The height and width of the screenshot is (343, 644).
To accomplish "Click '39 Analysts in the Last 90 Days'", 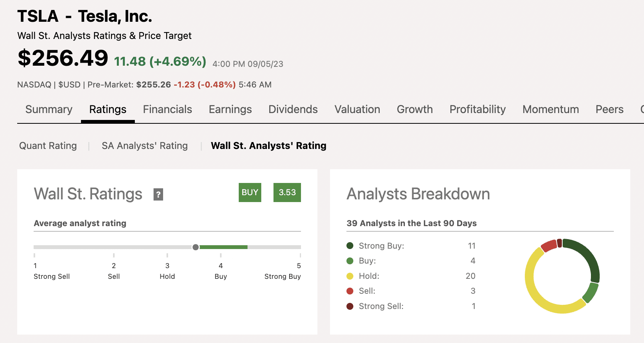I will (x=411, y=223).
